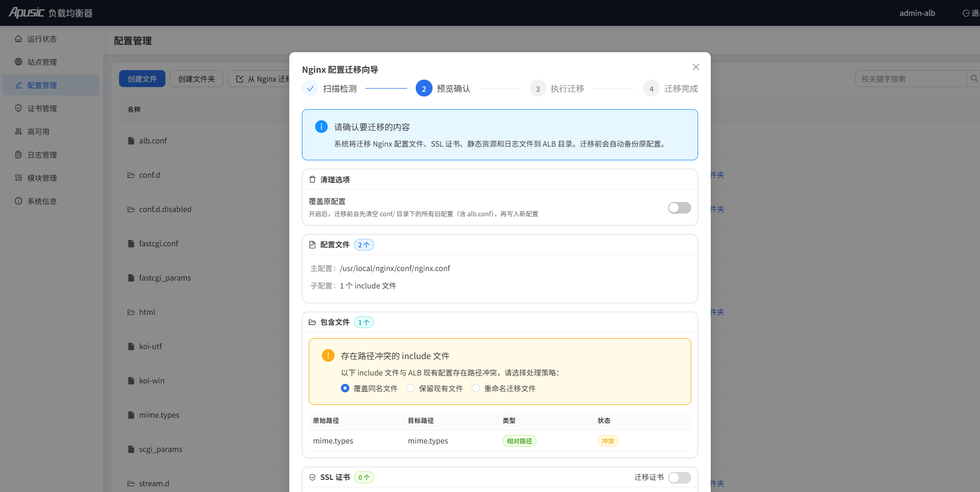Click the 相对路径 tag in mime.types row
This screenshot has height=492, width=980.
coord(520,441)
